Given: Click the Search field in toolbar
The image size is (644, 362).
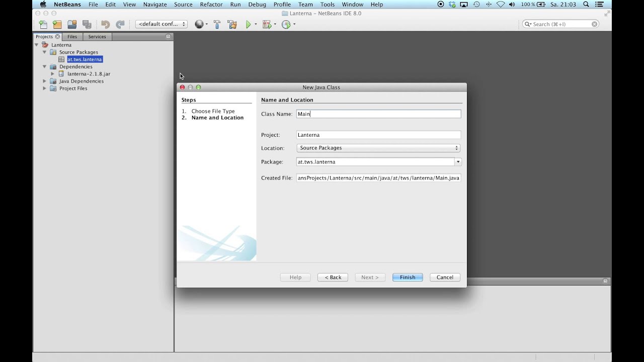Looking at the screenshot, I should pyautogui.click(x=560, y=24).
